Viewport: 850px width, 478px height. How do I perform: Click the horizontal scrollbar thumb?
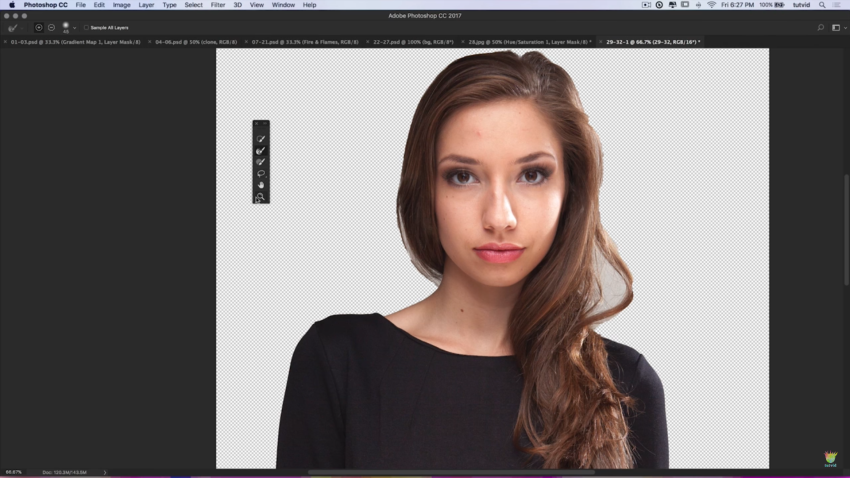(451, 472)
